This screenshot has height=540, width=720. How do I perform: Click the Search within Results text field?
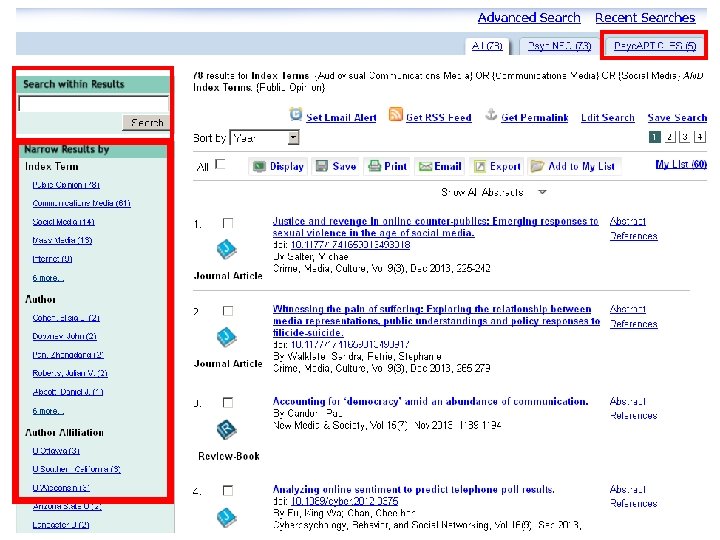point(94,103)
